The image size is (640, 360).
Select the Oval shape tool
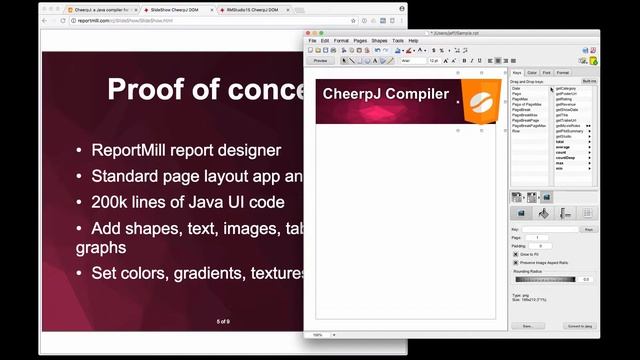(367, 61)
